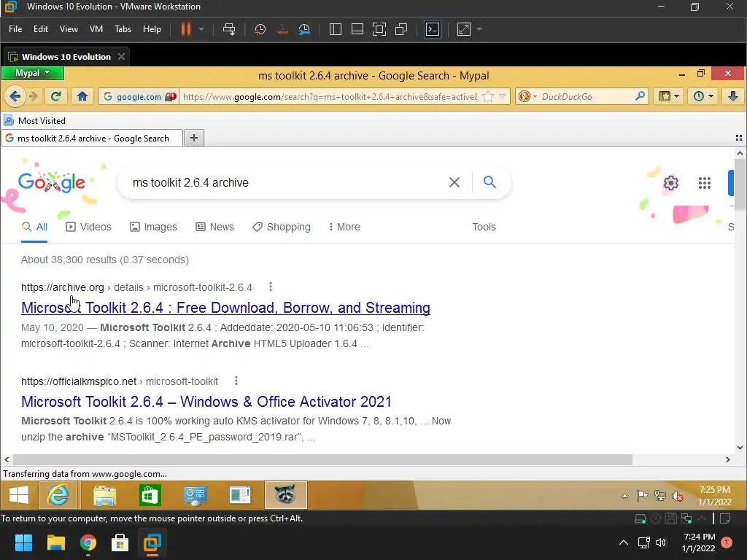Select the ms toolkit Google Search tab
Image resolution: width=747 pixels, height=560 pixels.
tap(91, 138)
